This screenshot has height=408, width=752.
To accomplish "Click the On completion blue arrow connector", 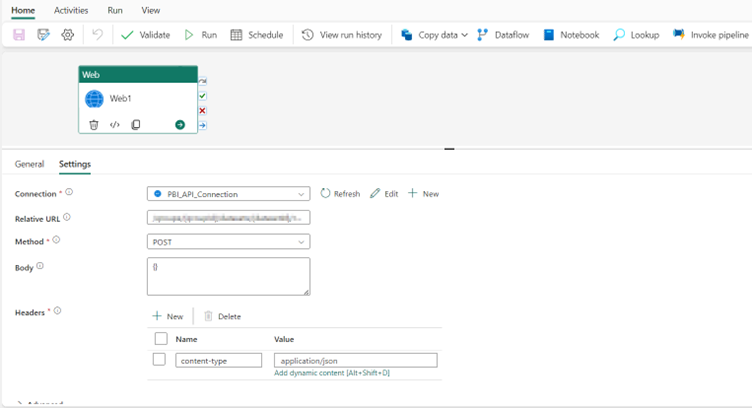I will (x=202, y=125).
